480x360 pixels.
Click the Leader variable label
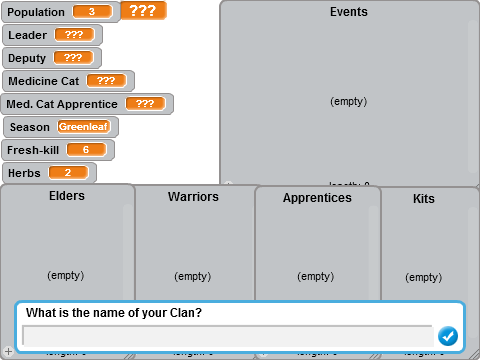pyautogui.click(x=28, y=35)
